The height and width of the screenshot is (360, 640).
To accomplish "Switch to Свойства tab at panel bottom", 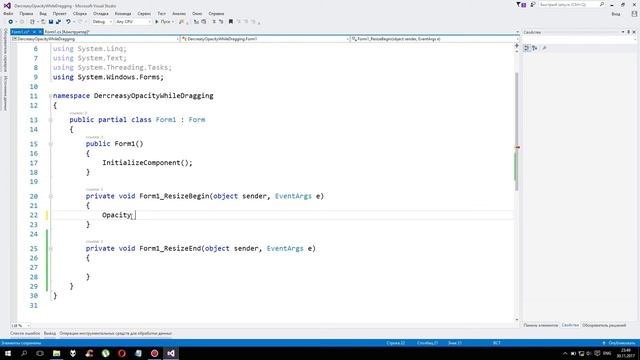I will (x=570, y=325).
